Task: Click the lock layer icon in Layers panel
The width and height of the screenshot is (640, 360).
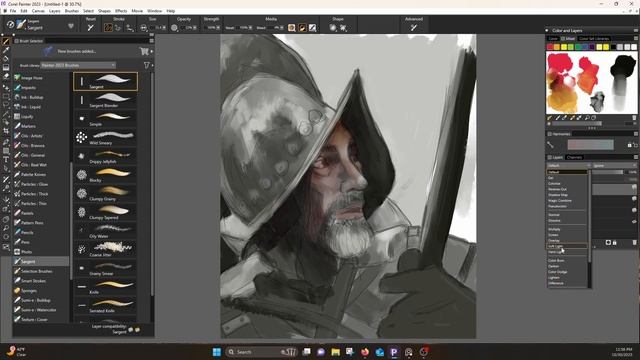Action: click(615, 242)
